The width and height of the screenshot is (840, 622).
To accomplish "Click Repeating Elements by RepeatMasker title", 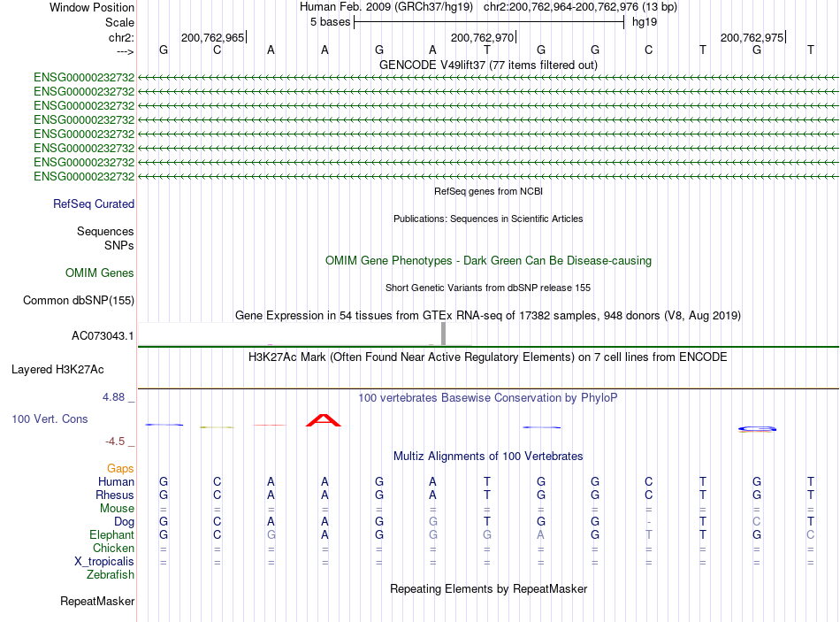I will 488,588.
